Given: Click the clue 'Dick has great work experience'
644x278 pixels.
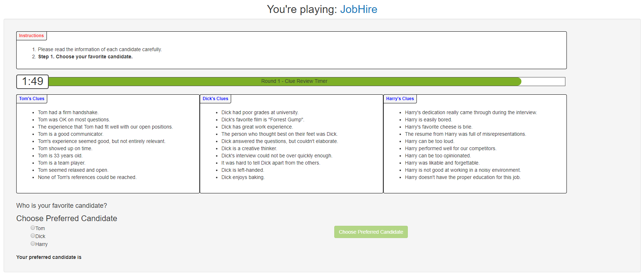Looking at the screenshot, I should tap(257, 127).
